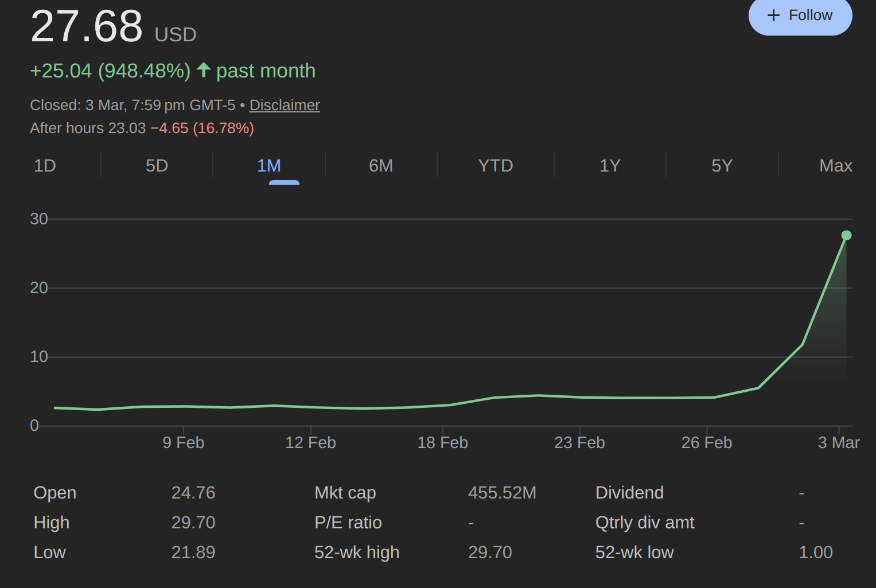Click the Open value 24.76
The width and height of the screenshot is (876, 588).
coord(193,493)
